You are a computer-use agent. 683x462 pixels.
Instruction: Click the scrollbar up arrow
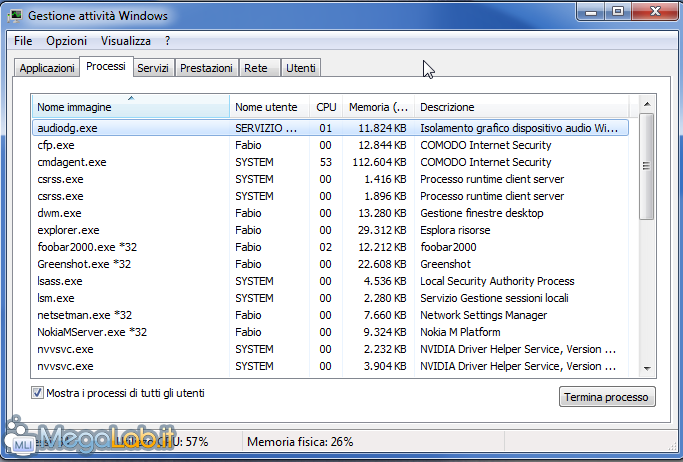tap(647, 104)
